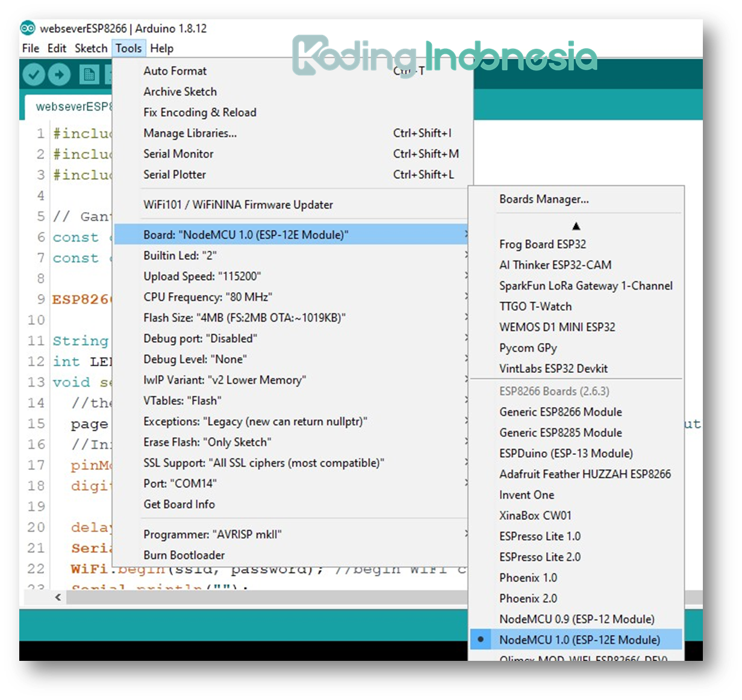Select the ESPDuino (ESP-13 Module) board

576,453
